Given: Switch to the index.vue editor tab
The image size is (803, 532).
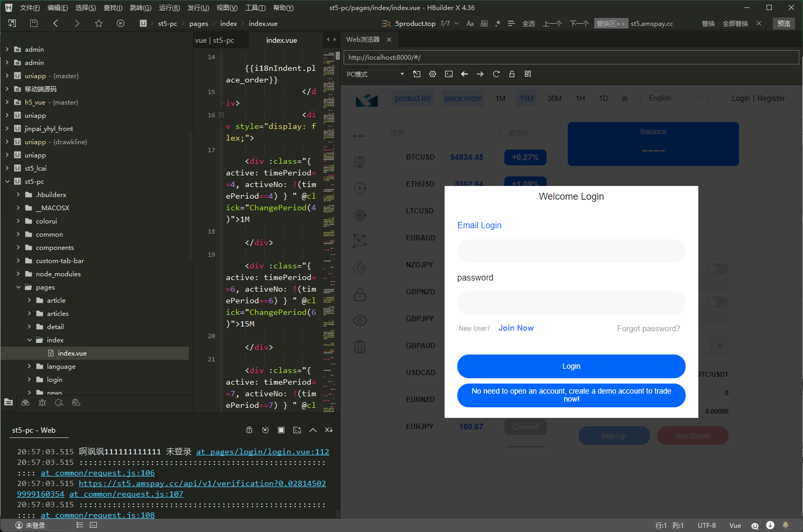Looking at the screenshot, I should (x=281, y=40).
